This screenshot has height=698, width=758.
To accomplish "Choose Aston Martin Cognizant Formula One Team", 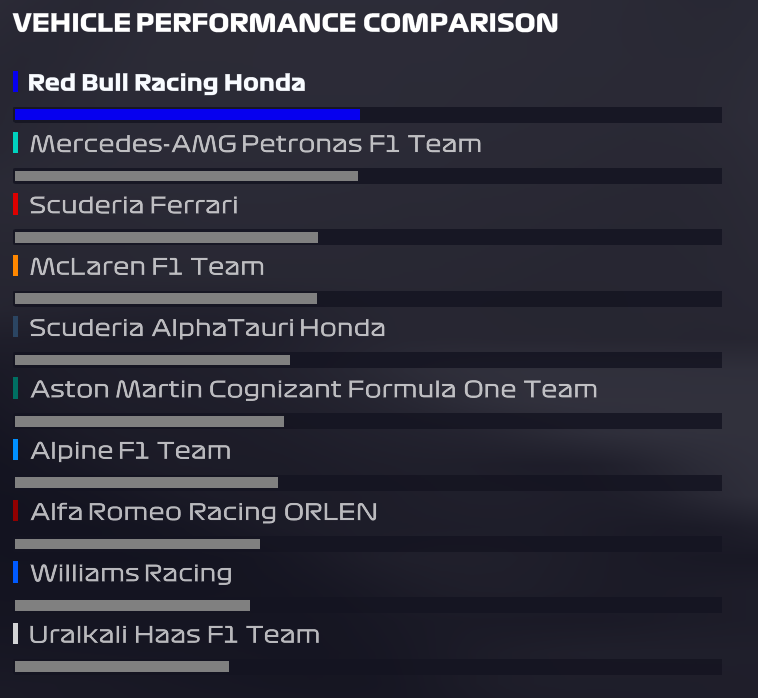I will pos(313,389).
